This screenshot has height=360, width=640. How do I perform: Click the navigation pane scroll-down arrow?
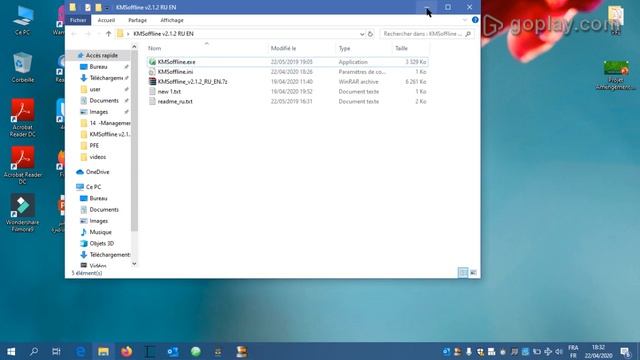coord(134,264)
